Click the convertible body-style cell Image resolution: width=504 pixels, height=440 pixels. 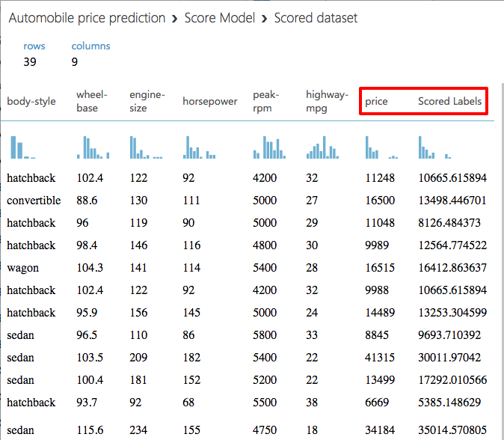click(x=34, y=201)
